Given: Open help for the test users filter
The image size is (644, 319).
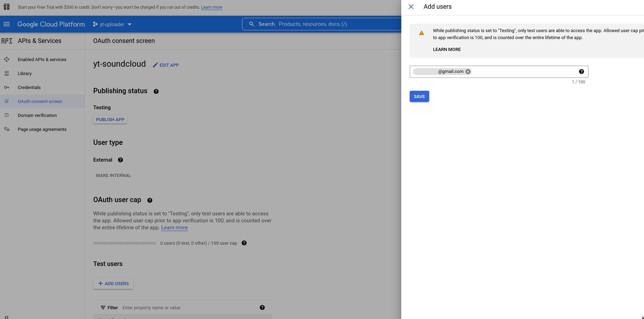Looking at the screenshot, I should tap(262, 307).
